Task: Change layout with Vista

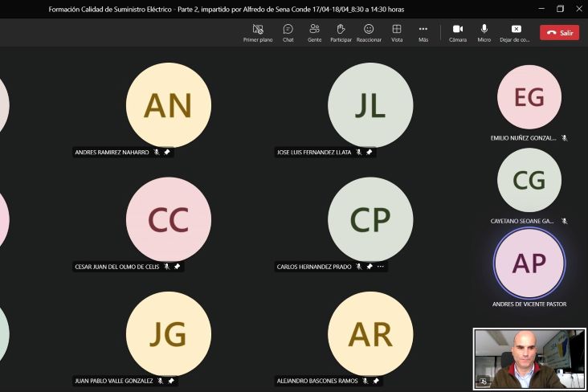Action: [397, 33]
